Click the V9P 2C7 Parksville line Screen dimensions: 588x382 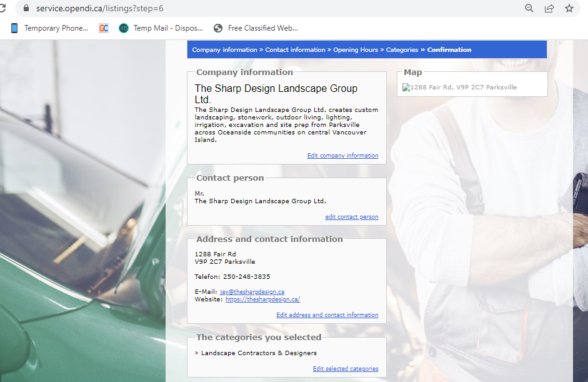(224, 262)
